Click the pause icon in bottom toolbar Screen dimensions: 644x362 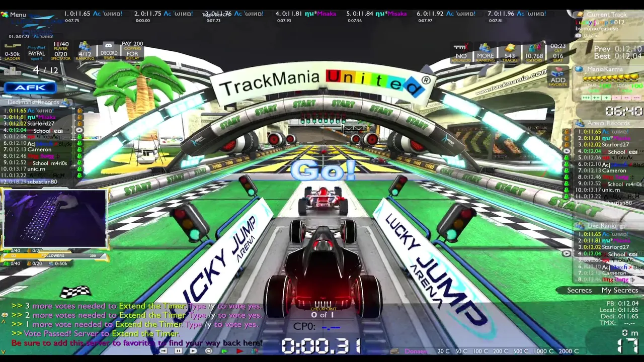pyautogui.click(x=178, y=351)
